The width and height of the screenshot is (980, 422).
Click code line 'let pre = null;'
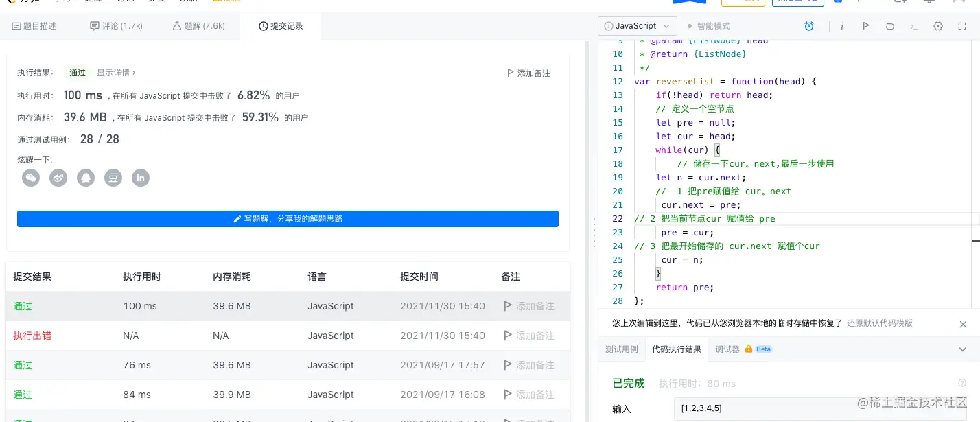point(695,122)
